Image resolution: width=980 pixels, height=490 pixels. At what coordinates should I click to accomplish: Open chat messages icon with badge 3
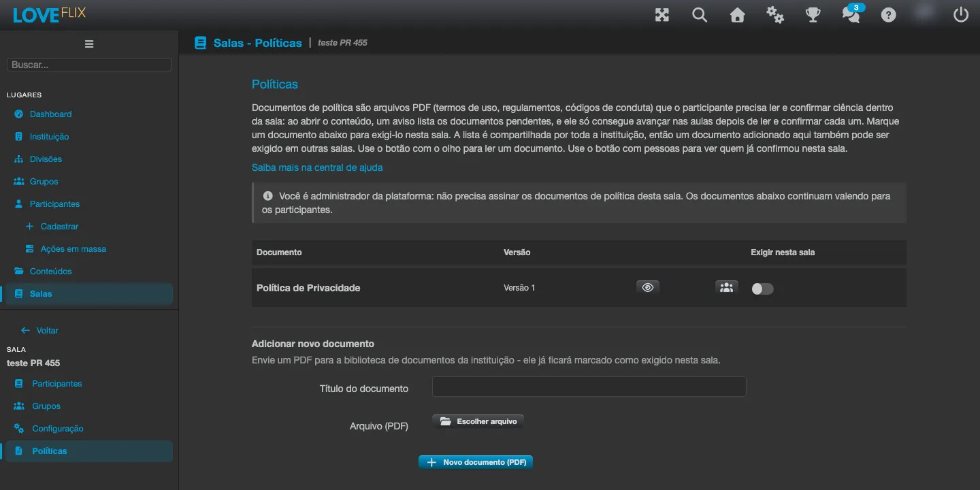851,14
